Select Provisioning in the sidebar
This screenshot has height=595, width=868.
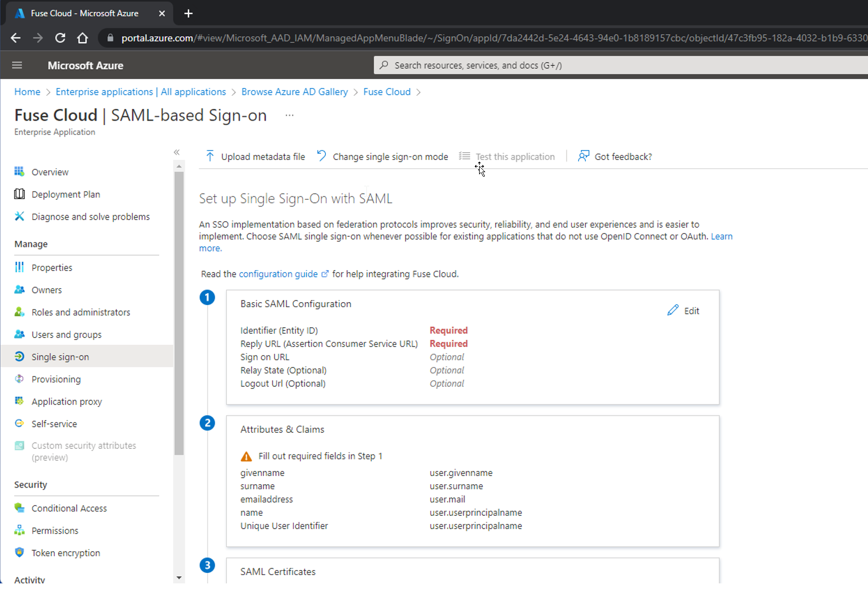click(x=56, y=379)
